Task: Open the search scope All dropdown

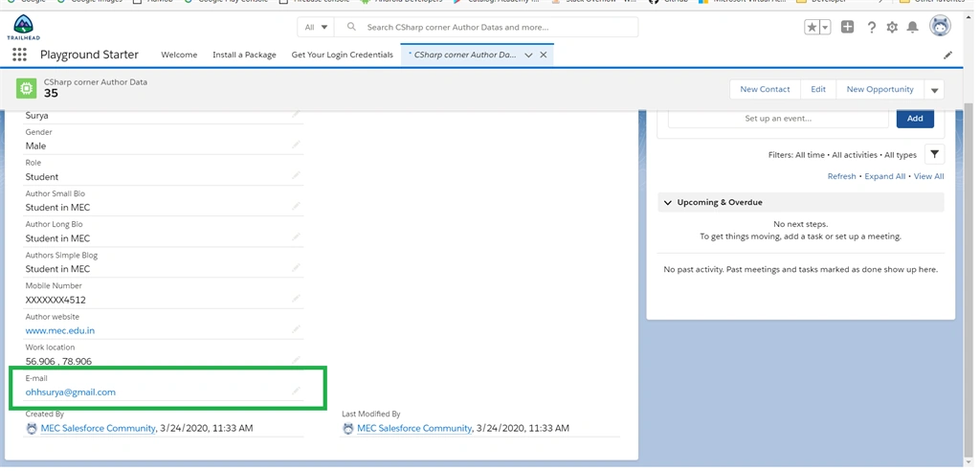Action: 316,28
